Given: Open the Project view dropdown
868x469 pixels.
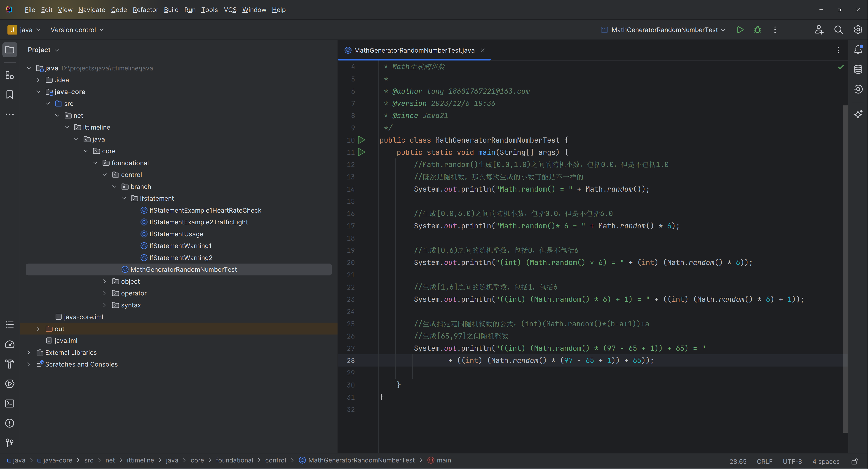Looking at the screenshot, I should pyautogui.click(x=43, y=50).
